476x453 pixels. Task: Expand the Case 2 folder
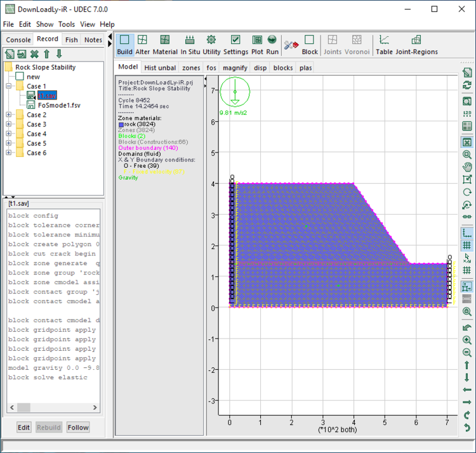tap(9, 115)
